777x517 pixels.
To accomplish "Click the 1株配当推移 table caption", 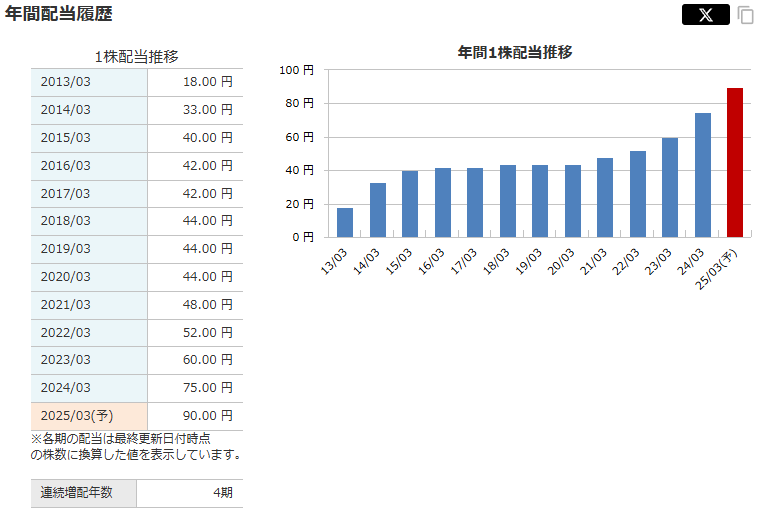I will pos(137,57).
